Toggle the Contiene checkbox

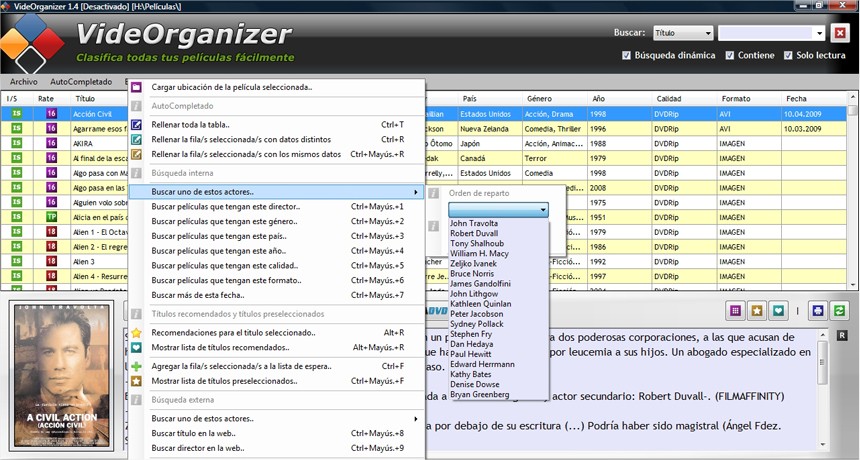coord(729,55)
